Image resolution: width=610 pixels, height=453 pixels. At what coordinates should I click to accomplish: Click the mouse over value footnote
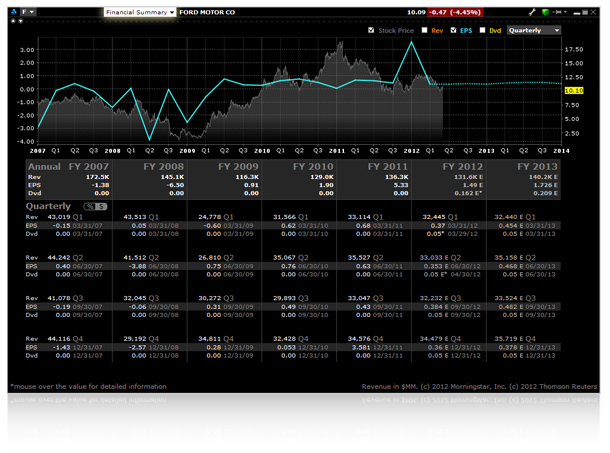point(89,386)
